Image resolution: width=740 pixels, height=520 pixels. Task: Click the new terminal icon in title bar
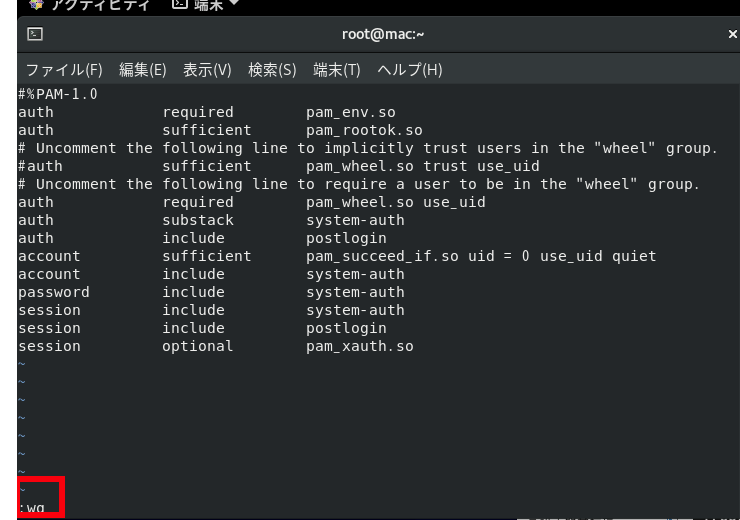click(33, 33)
